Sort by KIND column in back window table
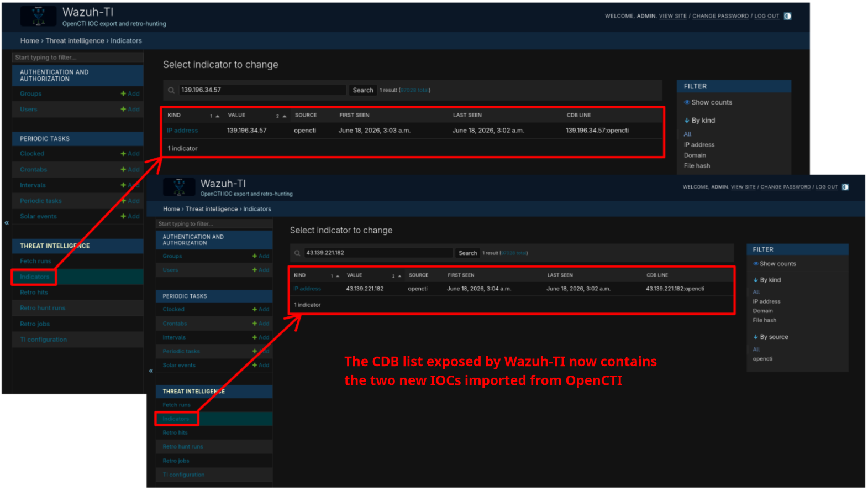 [174, 115]
